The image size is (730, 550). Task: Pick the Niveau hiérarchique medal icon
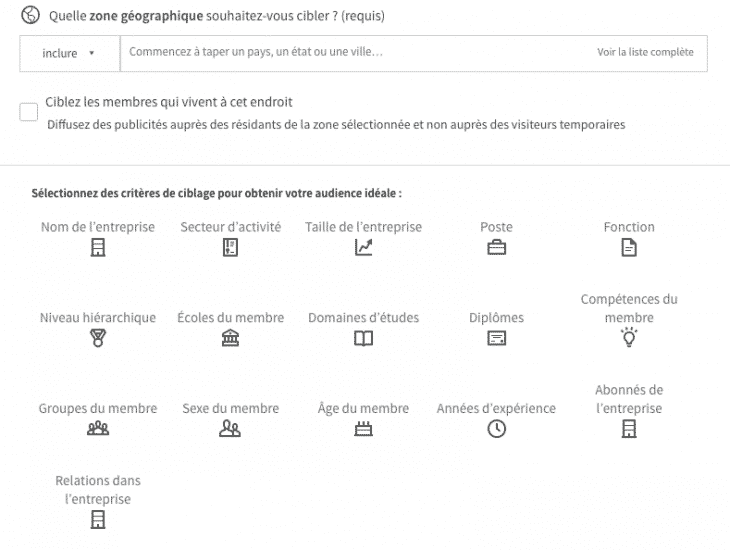tap(98, 338)
